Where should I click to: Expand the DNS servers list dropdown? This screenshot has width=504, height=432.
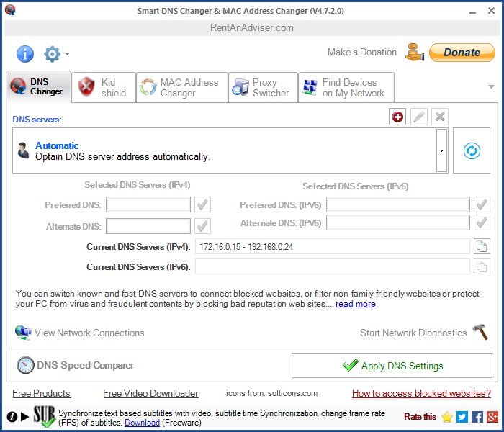click(441, 150)
